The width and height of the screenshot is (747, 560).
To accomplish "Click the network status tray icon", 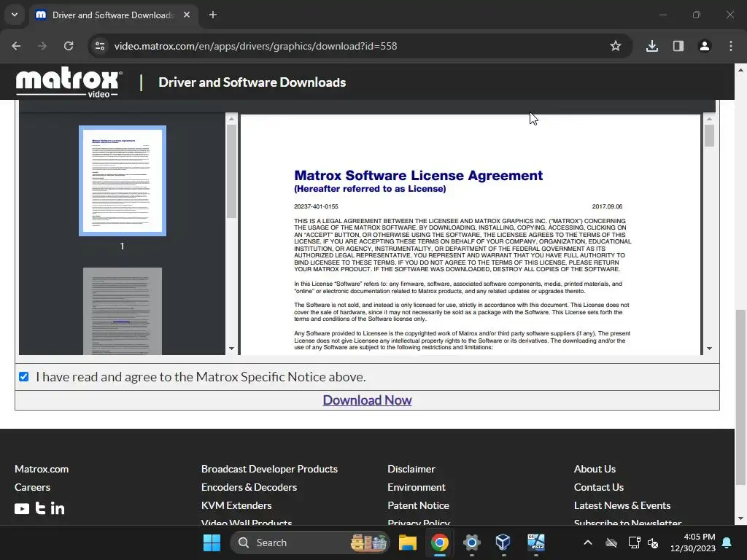I will click(634, 542).
